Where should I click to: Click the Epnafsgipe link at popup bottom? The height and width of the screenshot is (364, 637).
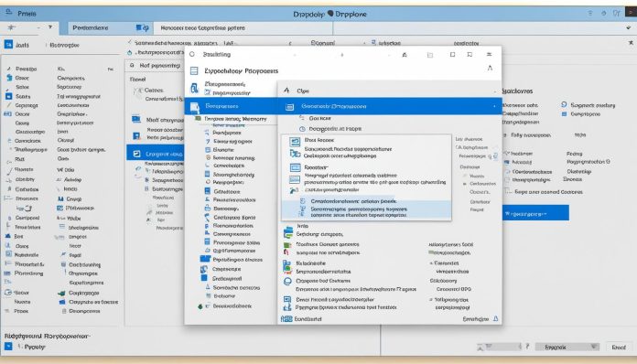tap(475, 319)
